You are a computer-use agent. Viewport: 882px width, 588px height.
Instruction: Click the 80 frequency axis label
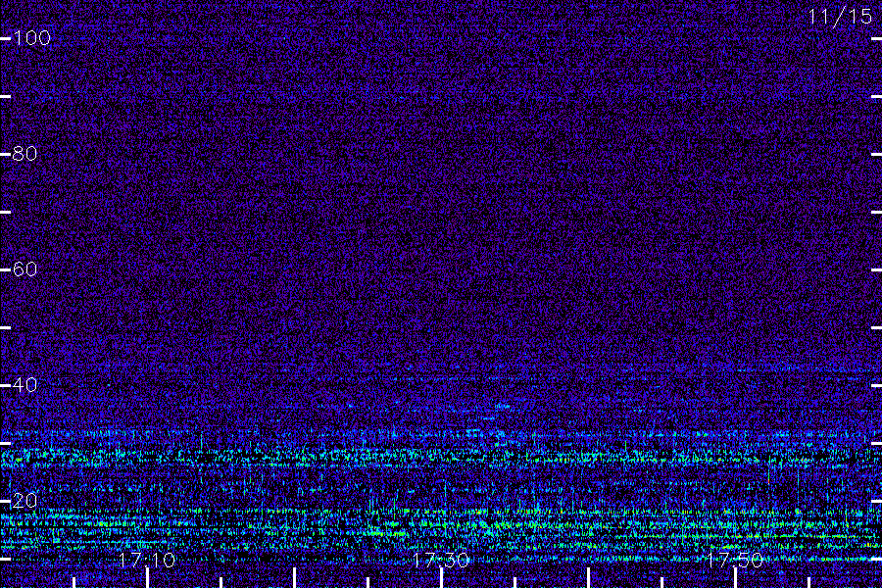pyautogui.click(x=24, y=154)
